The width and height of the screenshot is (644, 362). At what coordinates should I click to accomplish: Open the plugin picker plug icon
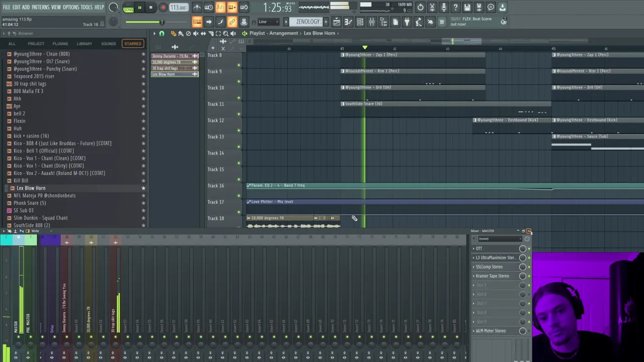click(407, 22)
